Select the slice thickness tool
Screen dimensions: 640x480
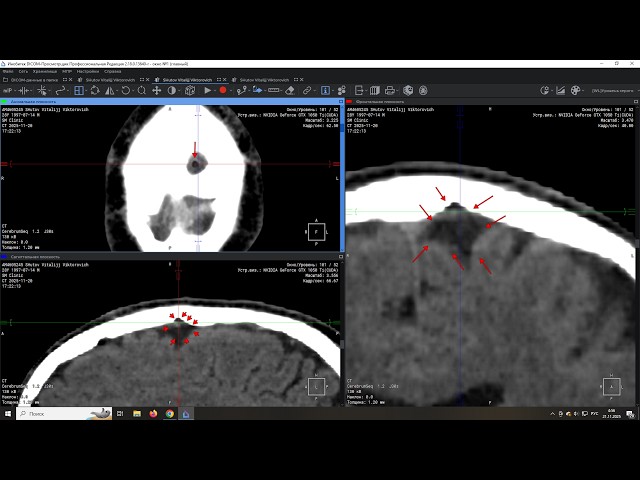click(x=24, y=91)
